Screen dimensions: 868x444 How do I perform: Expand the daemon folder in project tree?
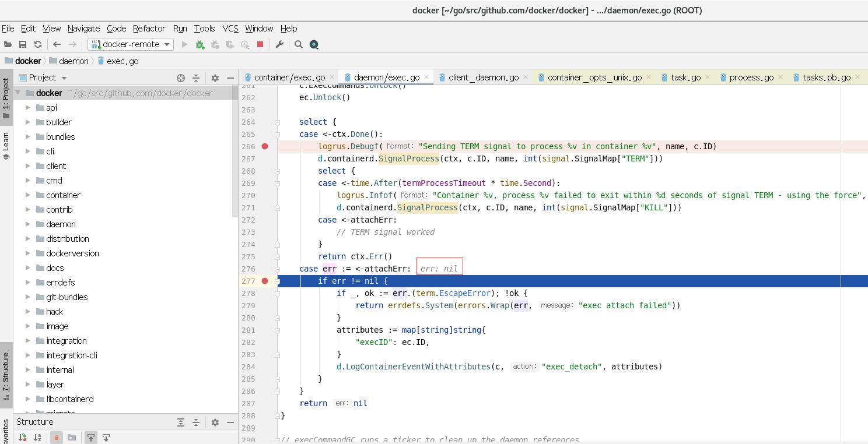28,224
